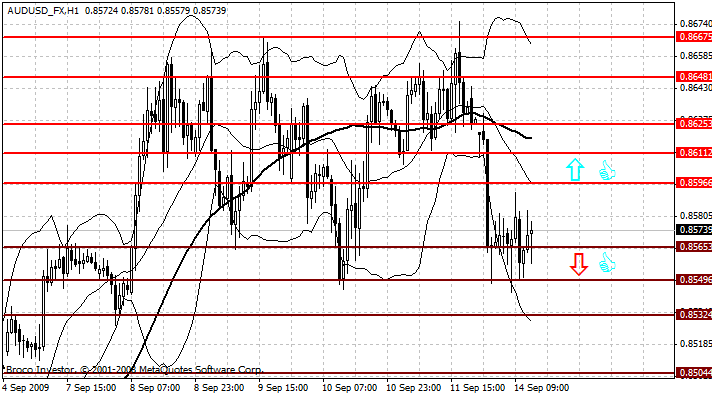Click the 10 Sep 23:00 time label
The width and height of the screenshot is (712, 395).
pos(413,388)
